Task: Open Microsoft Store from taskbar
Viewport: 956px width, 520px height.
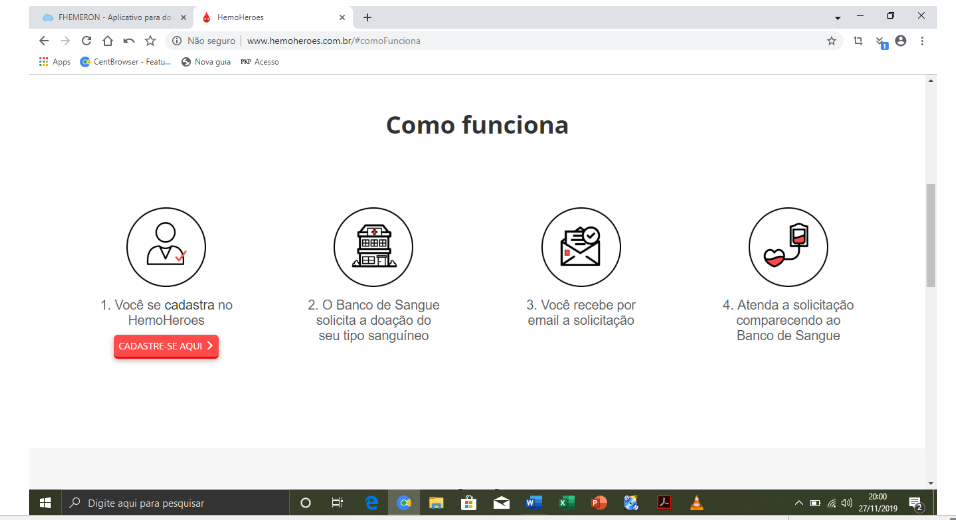Action: pyautogui.click(x=468, y=503)
